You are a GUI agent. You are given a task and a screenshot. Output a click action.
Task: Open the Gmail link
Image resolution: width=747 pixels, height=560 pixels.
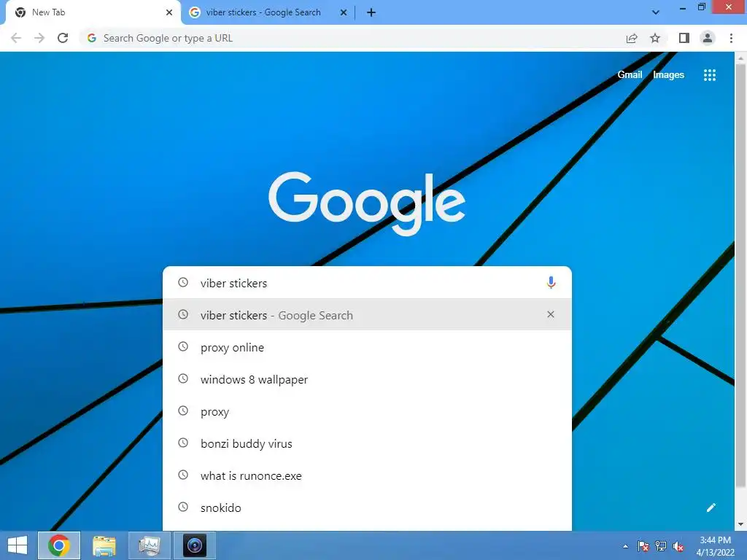[x=630, y=75]
